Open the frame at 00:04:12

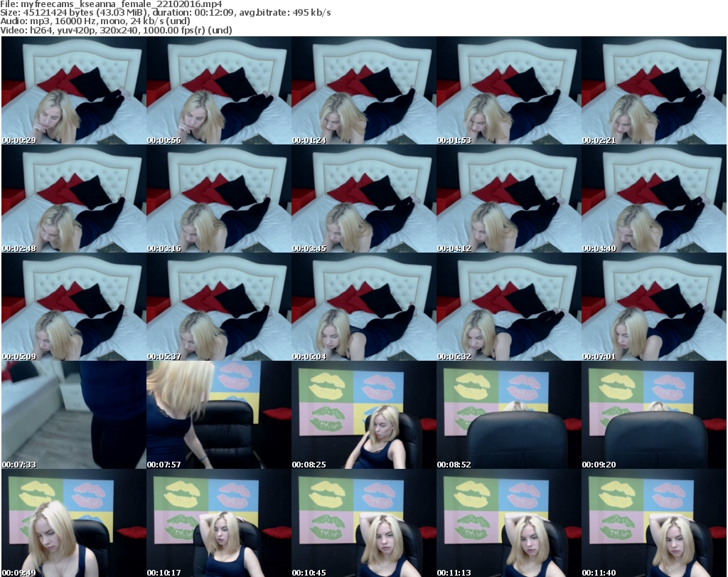509,198
